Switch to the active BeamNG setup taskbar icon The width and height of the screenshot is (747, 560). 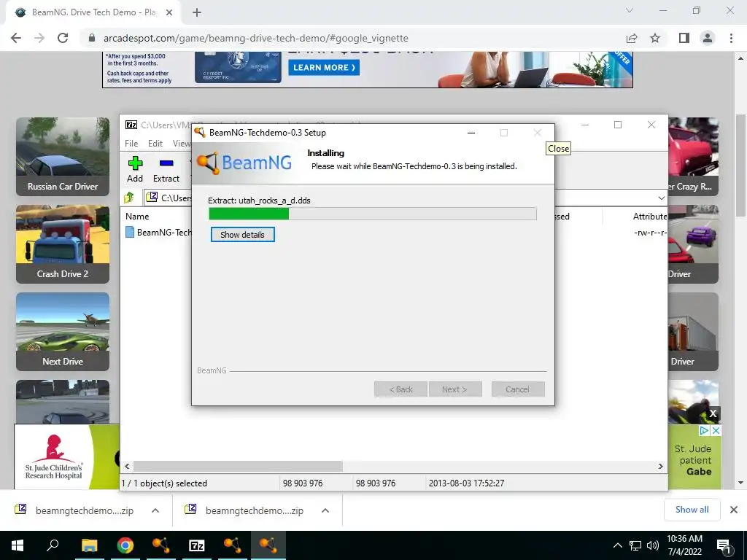(x=268, y=545)
